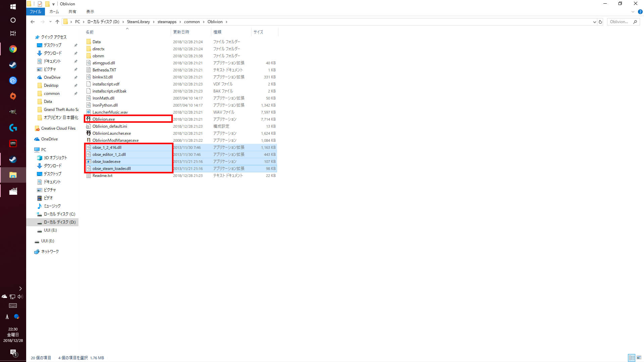Viewport: 644px width, 362px height.
Task: Open Logitech G Hub taskbar icon
Action: pos(13,128)
